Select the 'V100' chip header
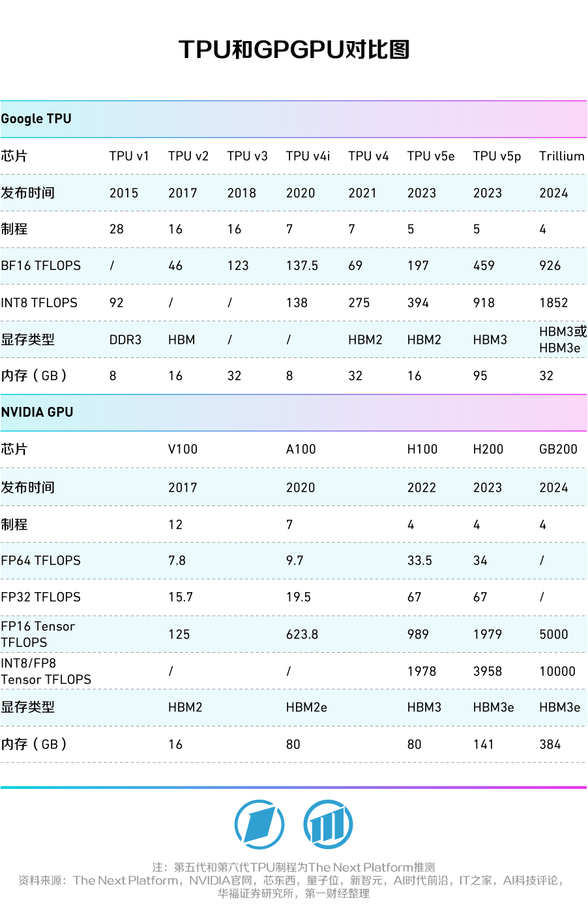Screen dimensions: 588x911 183,449
